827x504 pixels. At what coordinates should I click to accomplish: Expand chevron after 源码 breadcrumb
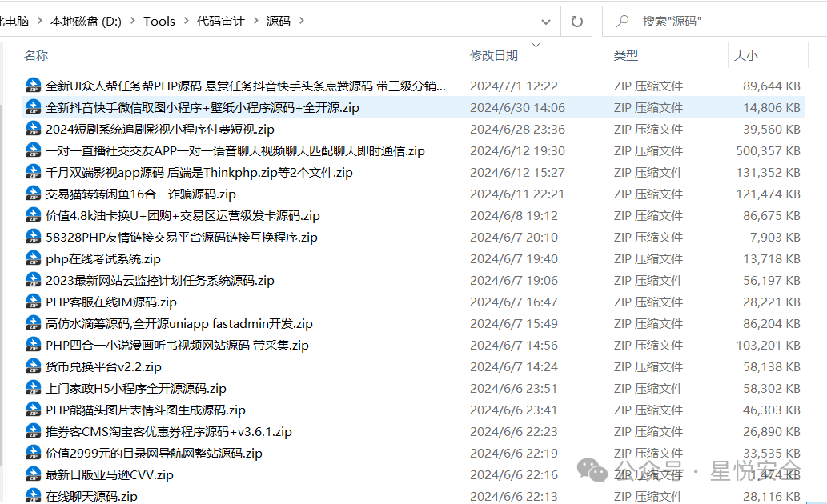302,21
